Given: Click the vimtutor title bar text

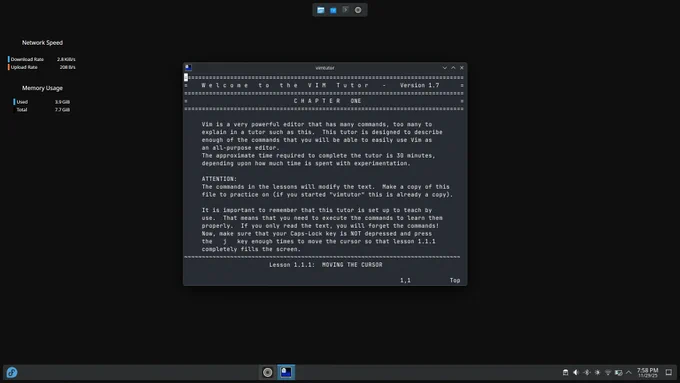Looking at the screenshot, I should (x=325, y=68).
